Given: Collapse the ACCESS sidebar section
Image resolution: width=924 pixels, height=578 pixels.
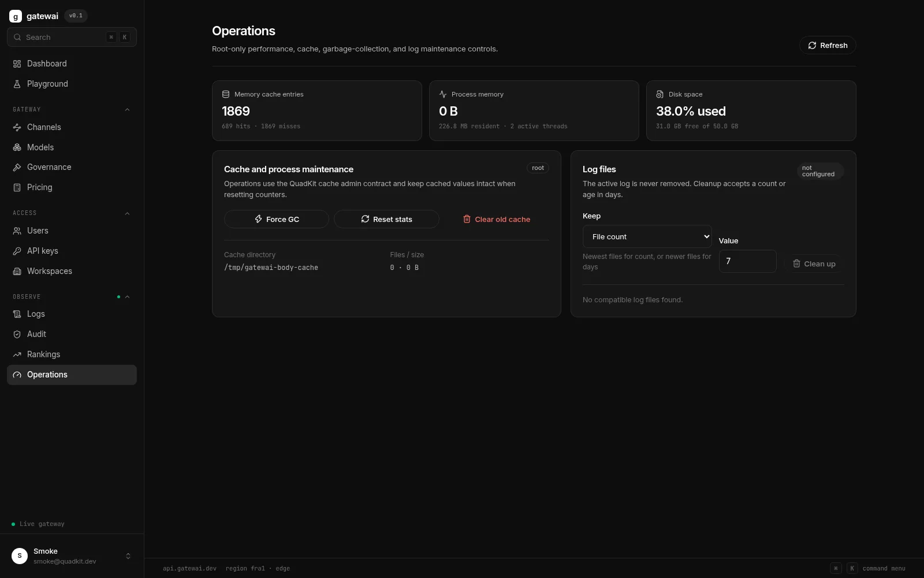Looking at the screenshot, I should (127, 213).
